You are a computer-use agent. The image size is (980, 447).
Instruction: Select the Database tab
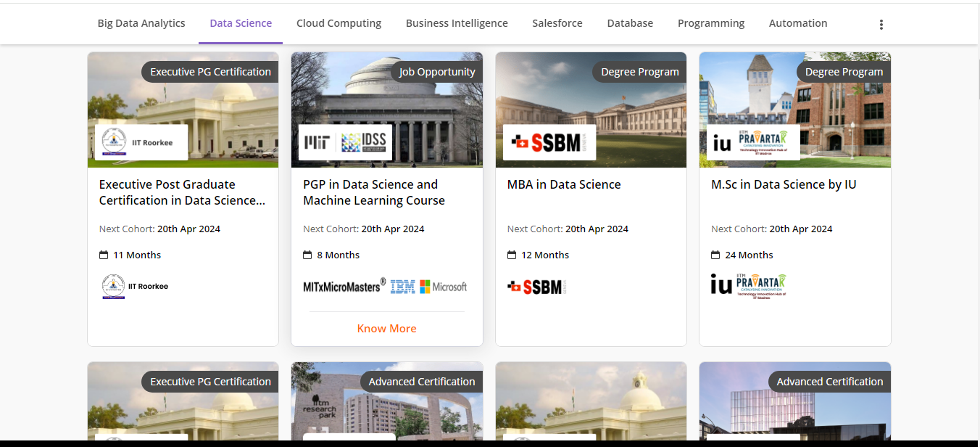629,22
